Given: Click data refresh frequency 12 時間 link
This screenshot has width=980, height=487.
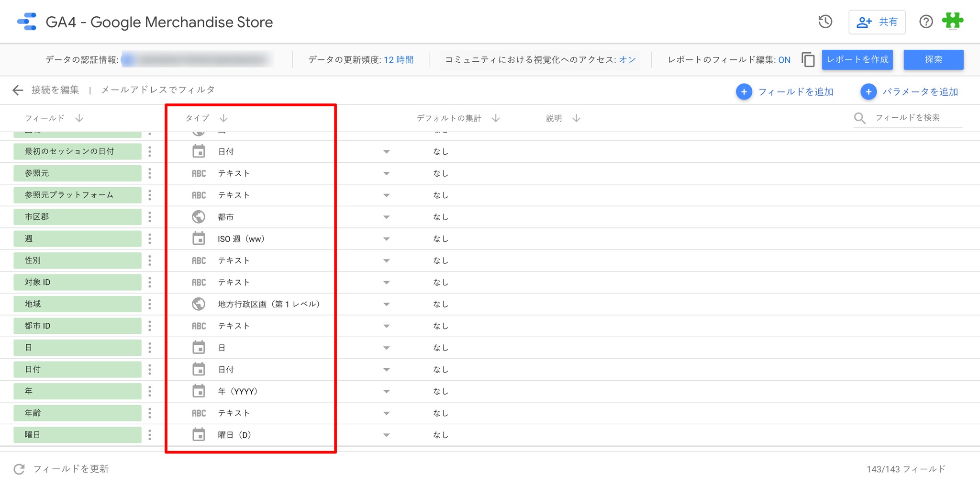Looking at the screenshot, I should (x=399, y=60).
